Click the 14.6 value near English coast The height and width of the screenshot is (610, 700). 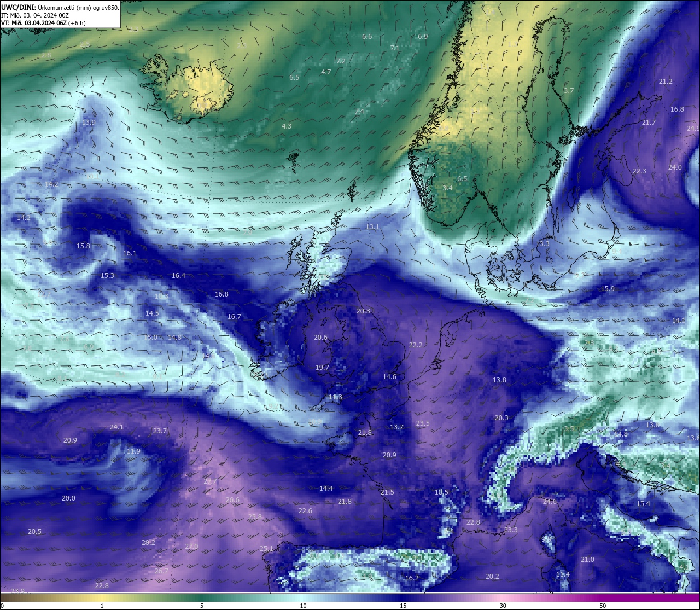point(389,377)
